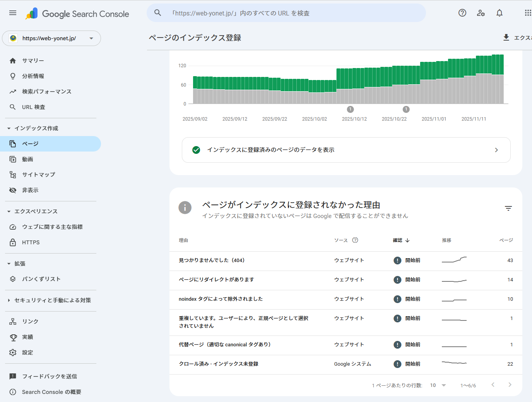
Task: Open the Google apps grid
Action: pos(527,13)
